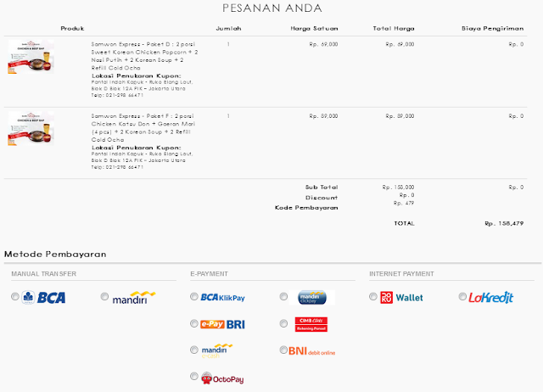
Task: Choose Mandiri manual transfer radio option
Action: click(x=104, y=296)
